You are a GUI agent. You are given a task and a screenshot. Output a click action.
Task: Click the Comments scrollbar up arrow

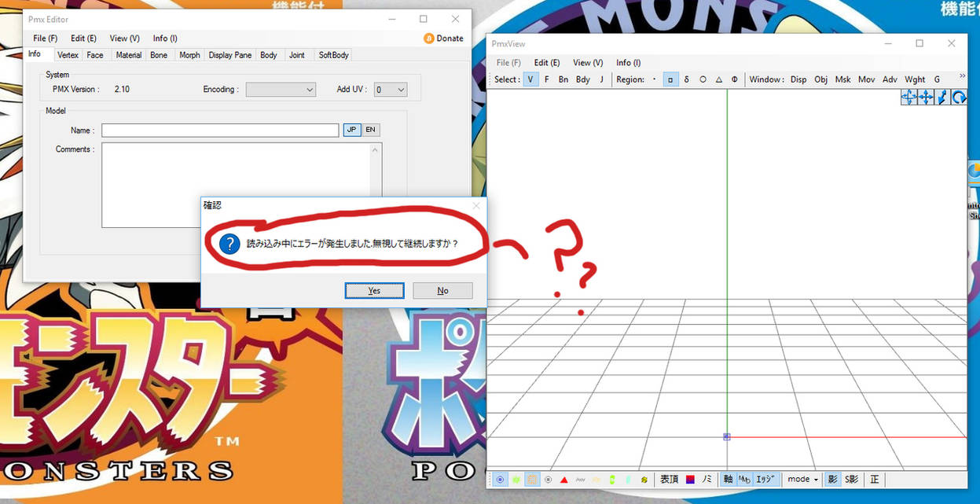(x=375, y=149)
